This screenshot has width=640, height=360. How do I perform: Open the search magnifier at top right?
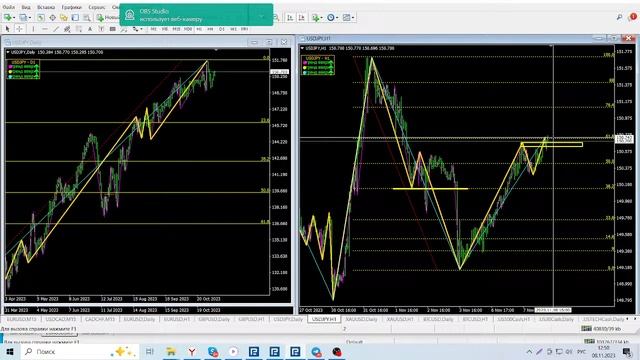(619, 17)
